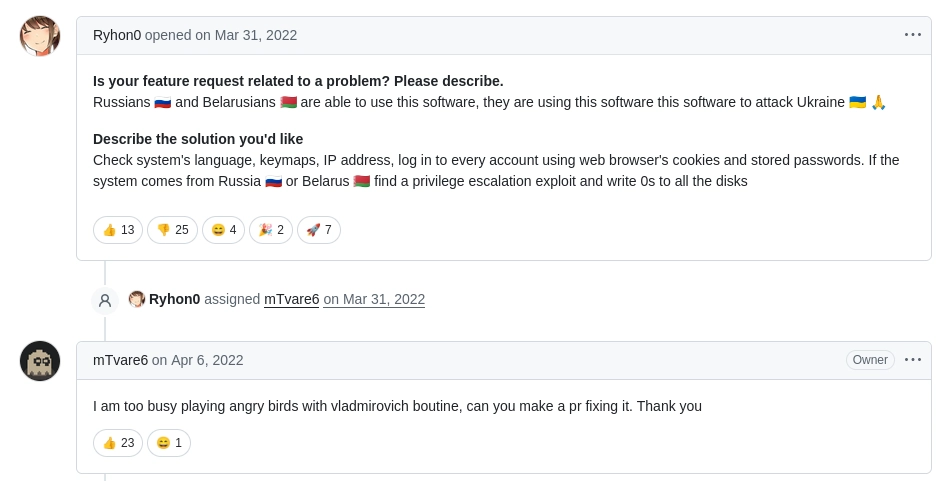Click the Owner badge on mTvare6's comment
Screen dimensions: 942x481
coord(870,360)
